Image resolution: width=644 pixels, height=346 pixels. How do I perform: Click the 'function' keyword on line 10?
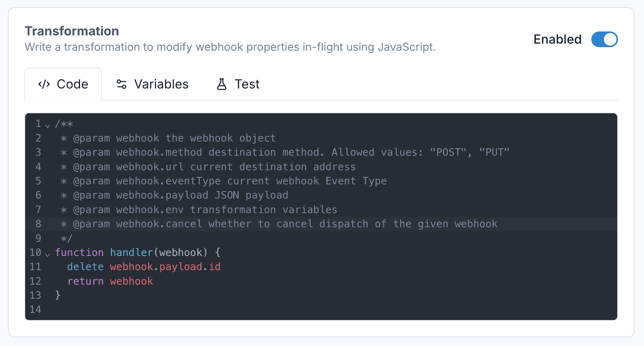click(79, 252)
